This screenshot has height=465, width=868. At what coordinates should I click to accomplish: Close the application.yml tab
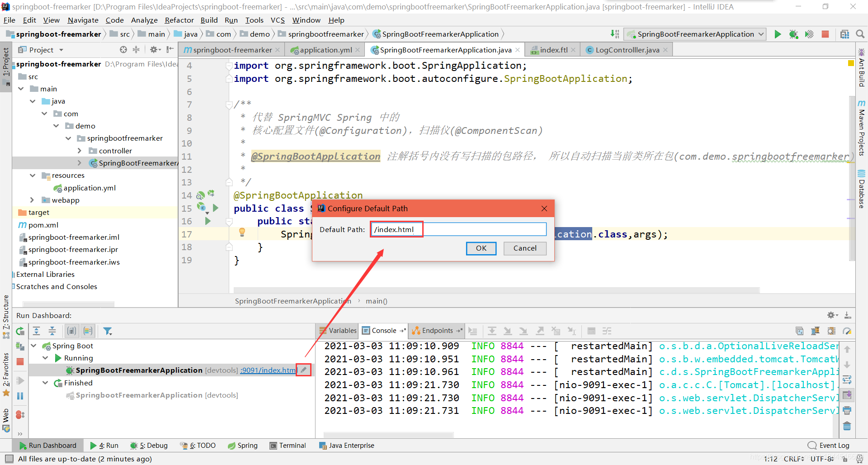tap(358, 50)
